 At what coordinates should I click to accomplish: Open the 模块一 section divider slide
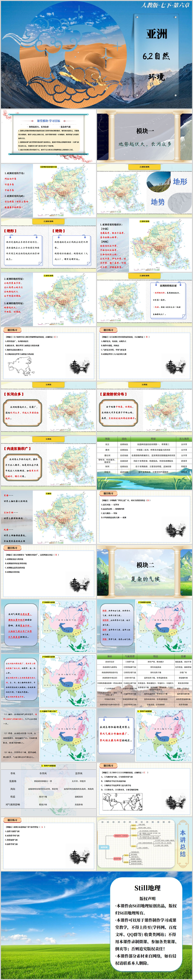[x=144, y=136]
